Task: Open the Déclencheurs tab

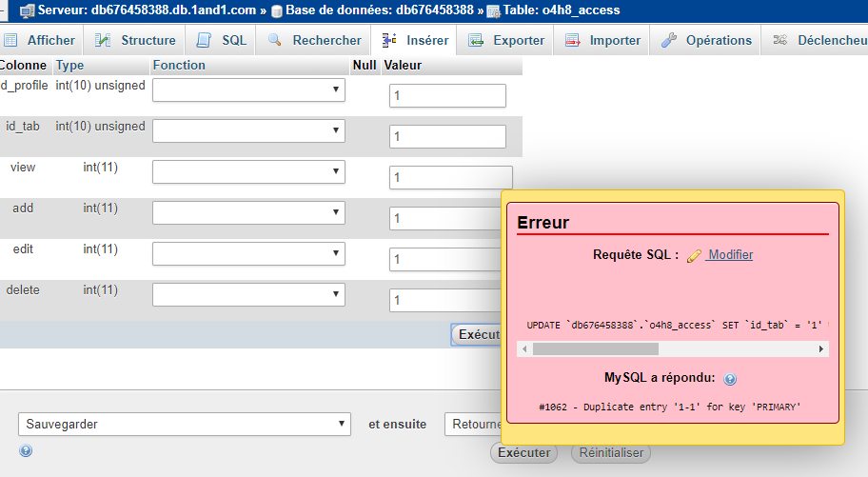Action: (x=815, y=40)
